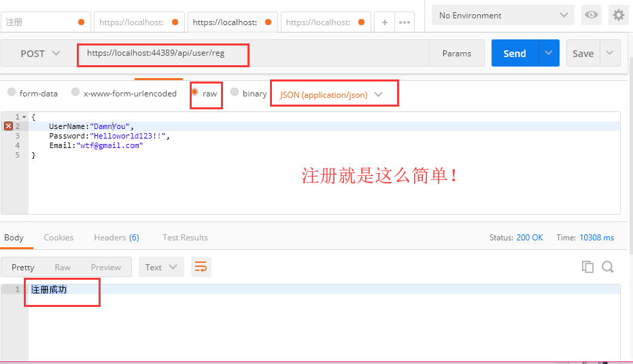
Task: Expand the Save button arrow options
Action: (x=610, y=53)
